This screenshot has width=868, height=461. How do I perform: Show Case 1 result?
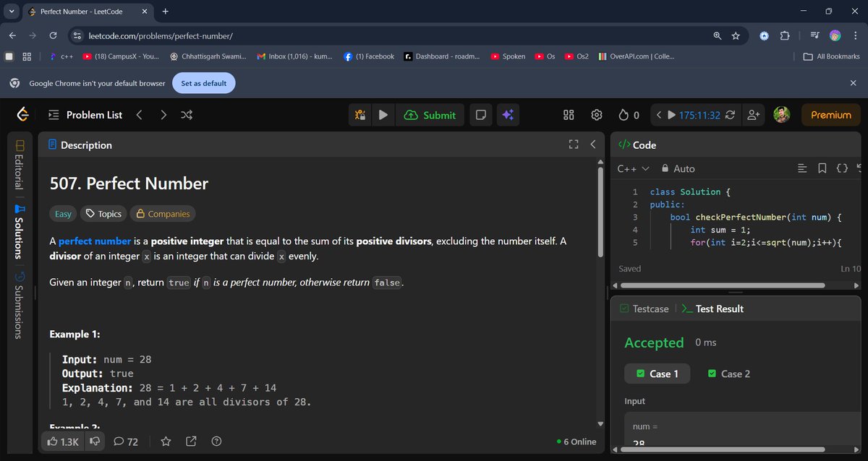pyautogui.click(x=657, y=374)
